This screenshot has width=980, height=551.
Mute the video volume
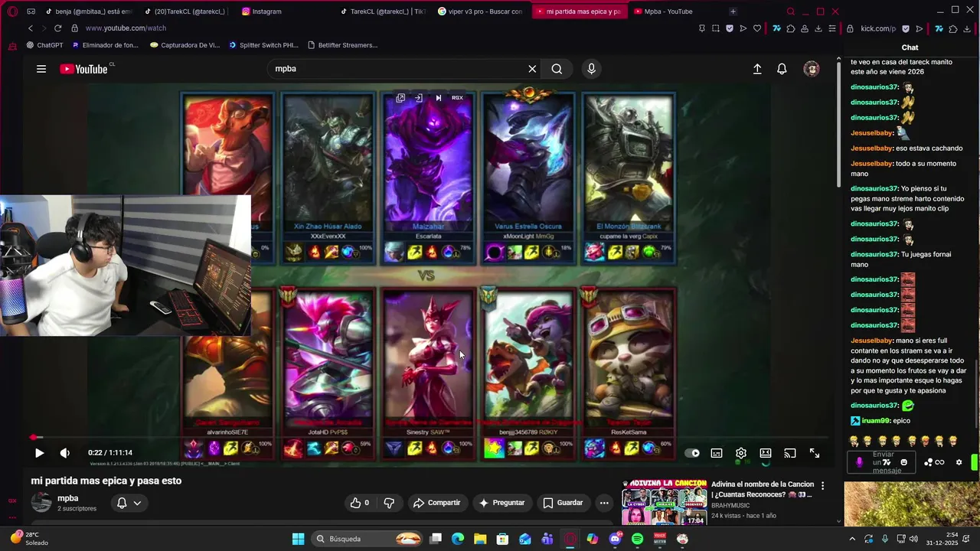(65, 453)
